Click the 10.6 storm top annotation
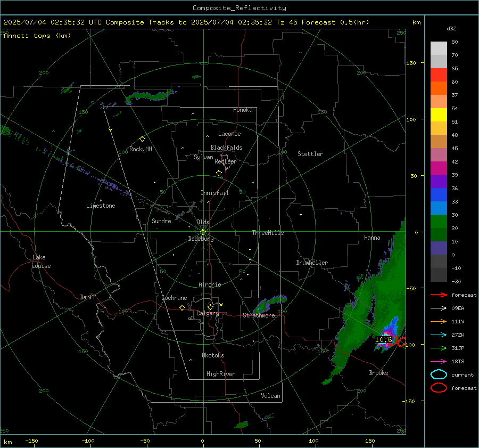 pyautogui.click(x=383, y=340)
